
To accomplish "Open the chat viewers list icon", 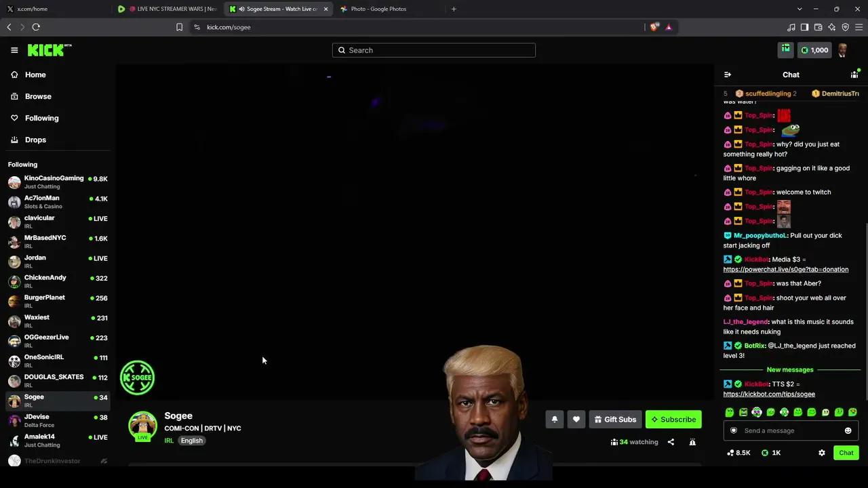I will (854, 75).
